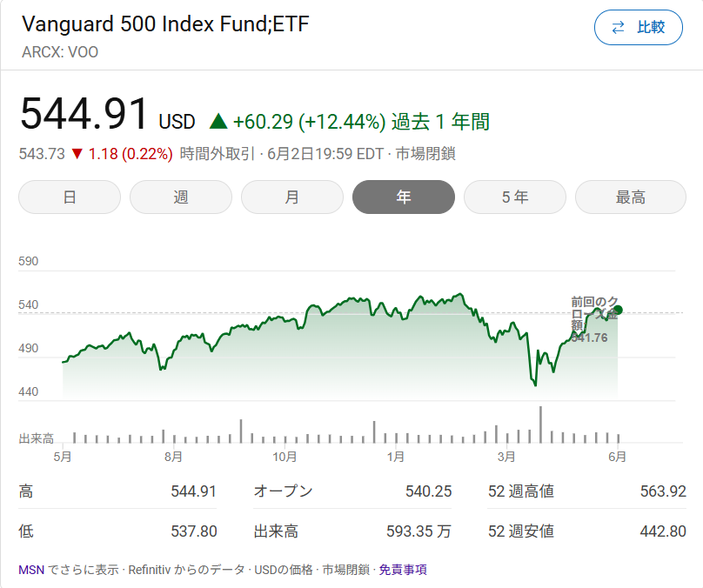Open the 免責事項 disclaimer link
Viewport: 703px width, 588px height.
click(403, 571)
